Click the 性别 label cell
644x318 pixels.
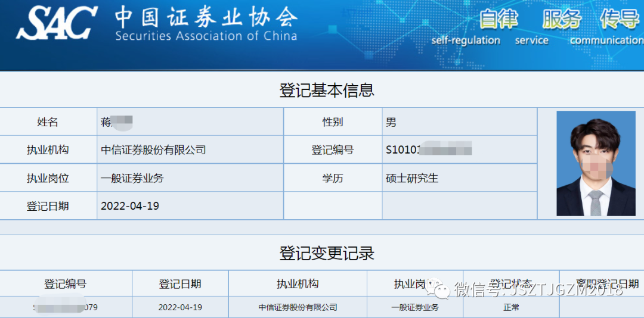pyautogui.click(x=332, y=122)
